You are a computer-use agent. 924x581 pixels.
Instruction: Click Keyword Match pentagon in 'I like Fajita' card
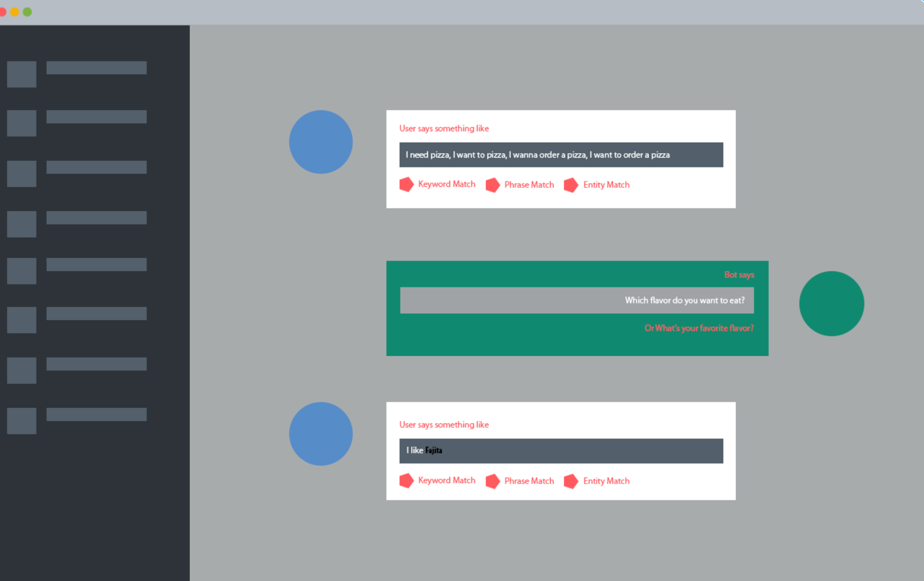click(x=407, y=481)
